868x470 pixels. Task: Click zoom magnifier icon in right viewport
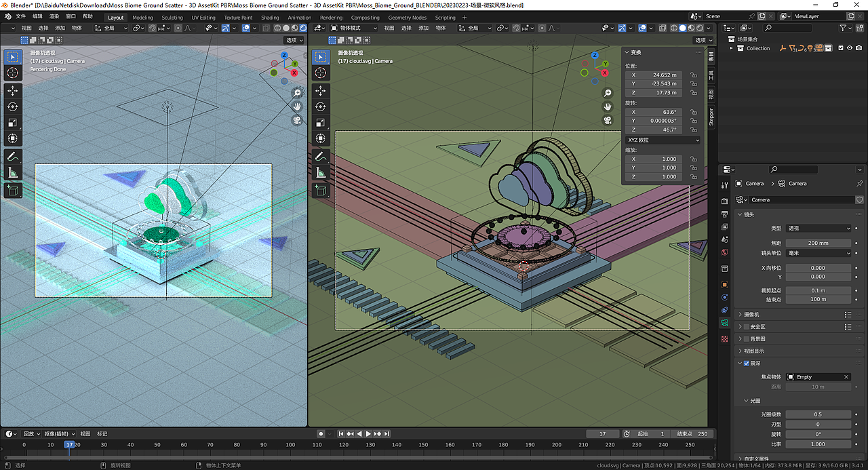click(608, 93)
